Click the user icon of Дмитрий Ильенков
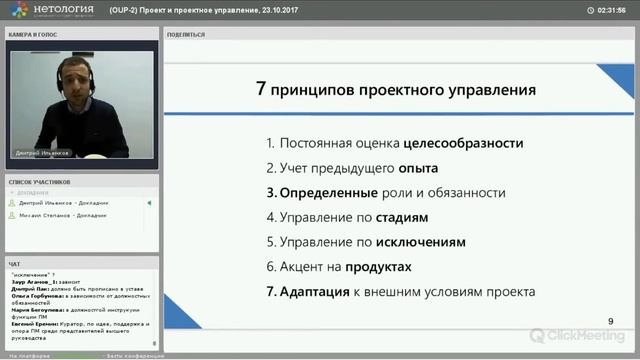This screenshot has width=640, height=360. pyautogui.click(x=12, y=203)
